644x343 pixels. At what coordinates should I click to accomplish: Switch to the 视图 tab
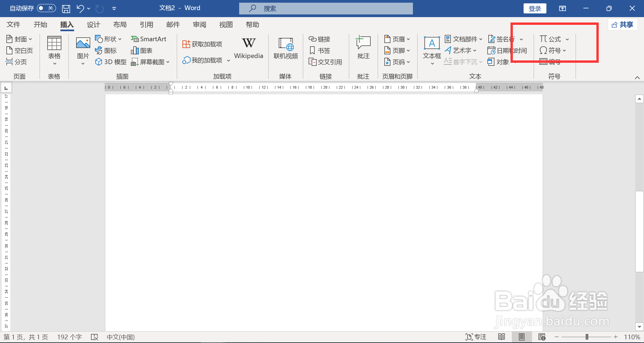pos(226,24)
